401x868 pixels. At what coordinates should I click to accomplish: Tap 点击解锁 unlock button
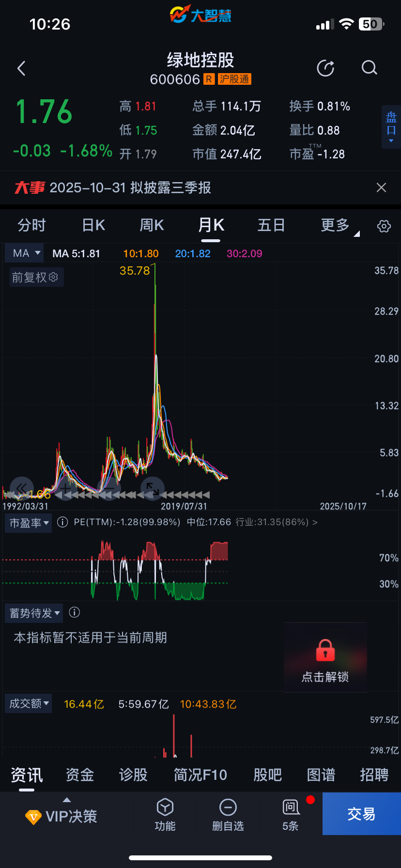[x=325, y=677]
